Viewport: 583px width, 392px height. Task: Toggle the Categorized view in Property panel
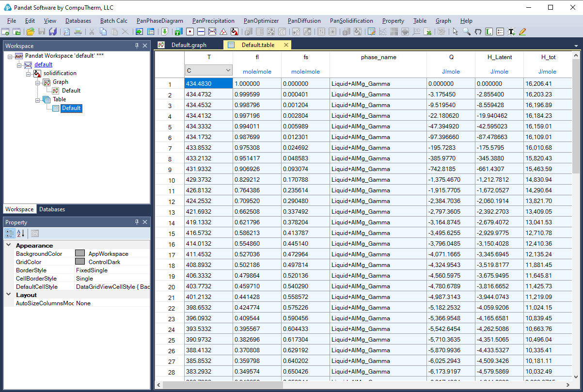[10, 234]
